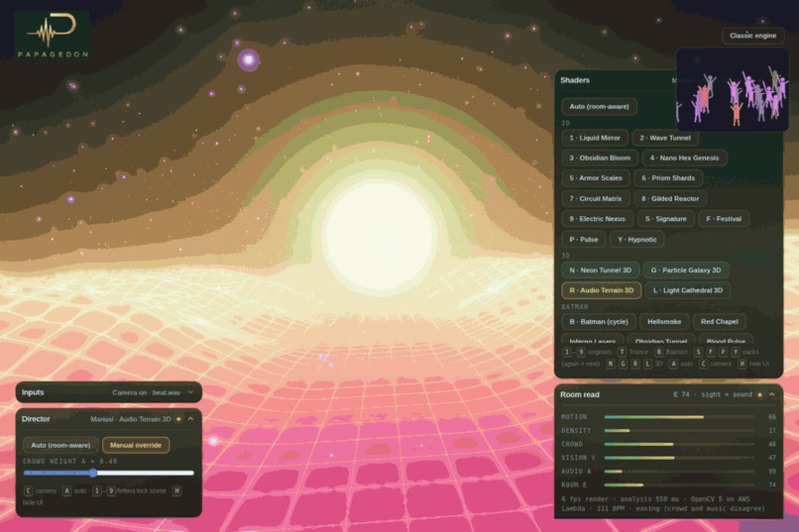The height and width of the screenshot is (532, 799).
Task: Select the Pulse shader pack
Action: point(584,240)
